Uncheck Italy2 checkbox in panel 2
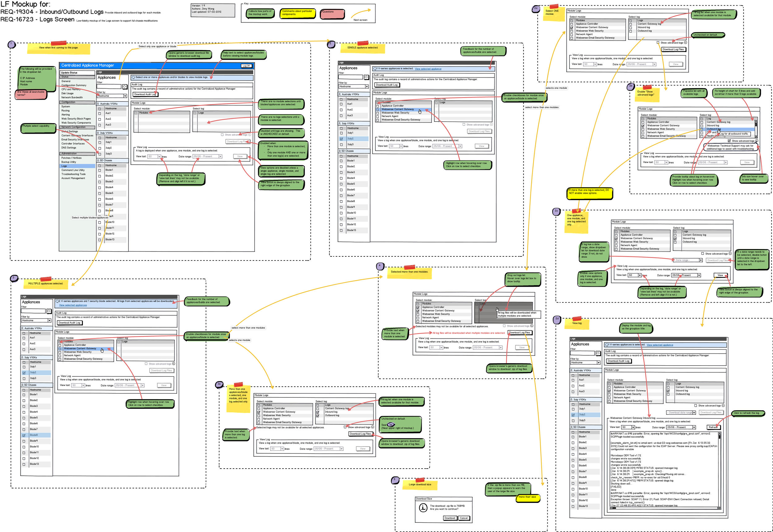The height and width of the screenshot is (532, 773). point(341,139)
